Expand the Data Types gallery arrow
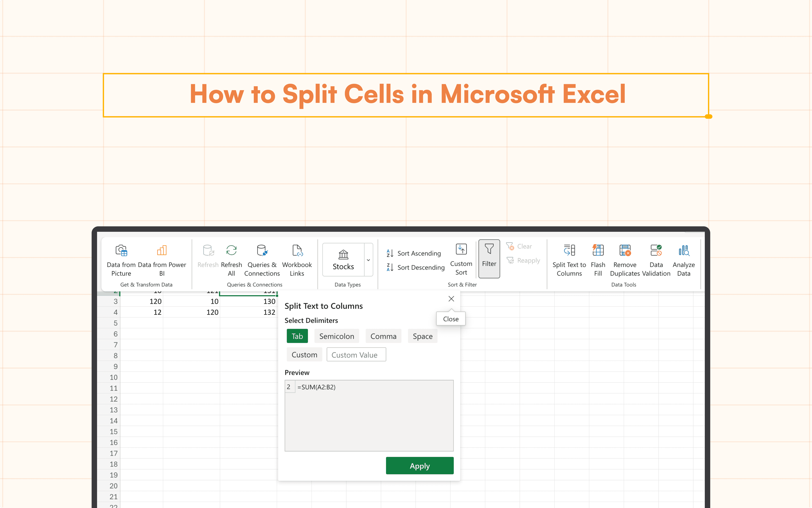The width and height of the screenshot is (812, 508). pos(368,260)
